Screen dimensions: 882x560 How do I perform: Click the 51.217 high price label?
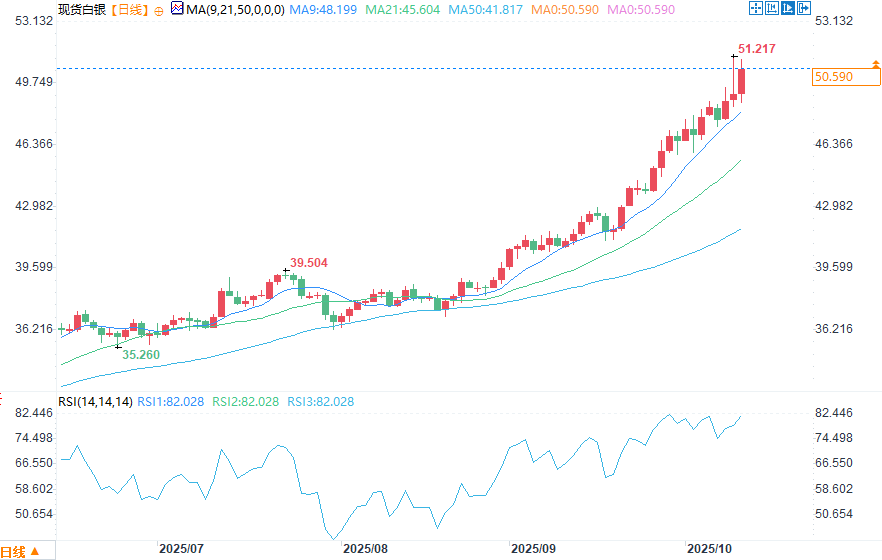(756, 48)
